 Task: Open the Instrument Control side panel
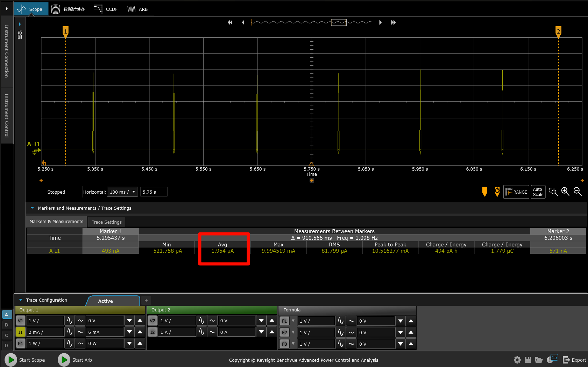6,115
